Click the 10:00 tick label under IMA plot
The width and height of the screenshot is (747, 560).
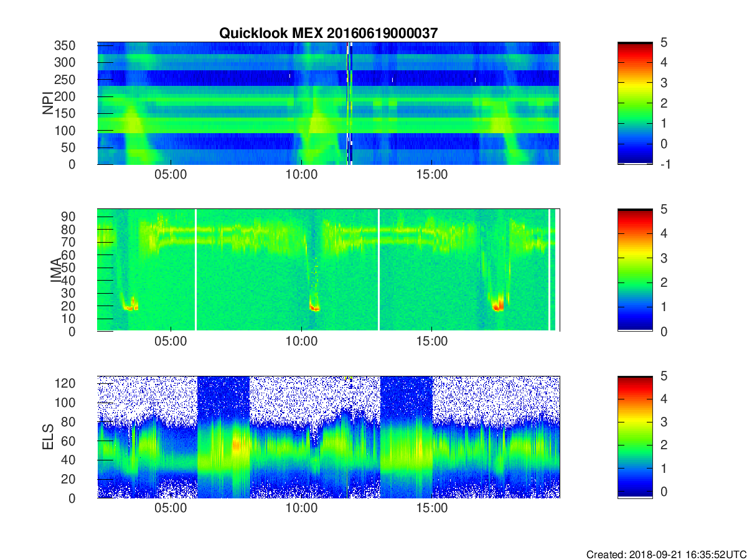tap(301, 341)
